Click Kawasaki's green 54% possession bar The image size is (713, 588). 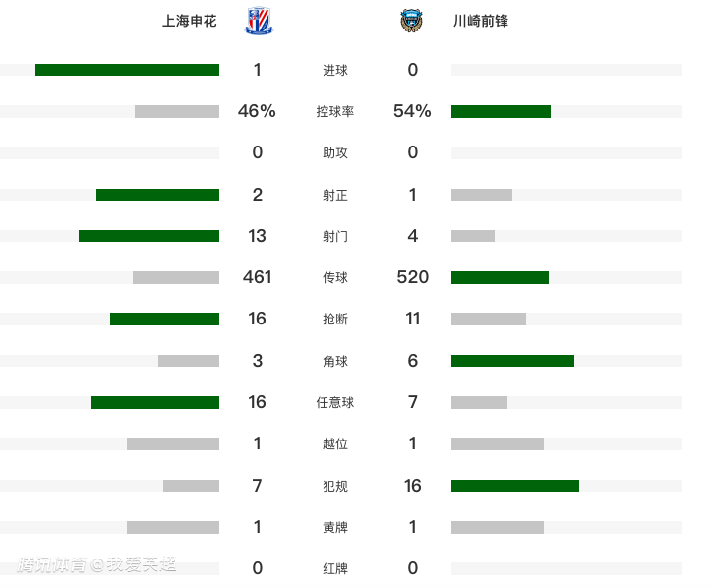pyautogui.click(x=501, y=111)
